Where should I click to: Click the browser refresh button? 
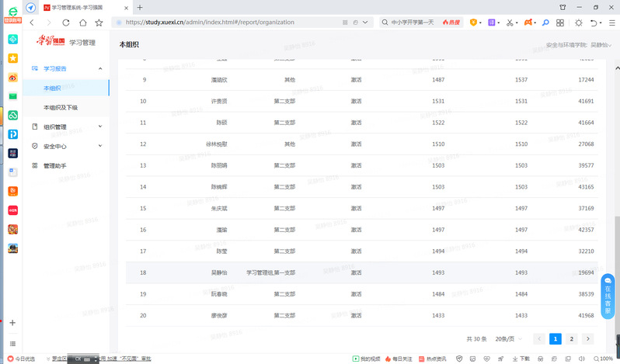coord(66,23)
